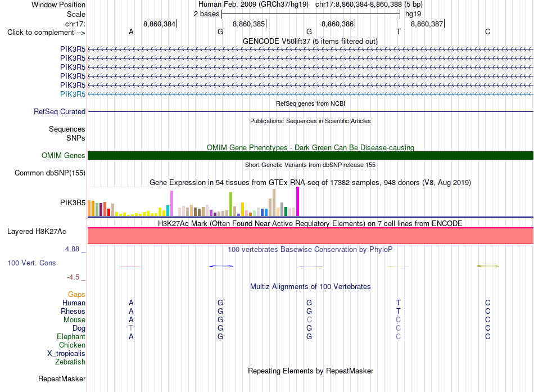Click the Gaps row label
The height and width of the screenshot is (392, 534).
tap(76, 294)
